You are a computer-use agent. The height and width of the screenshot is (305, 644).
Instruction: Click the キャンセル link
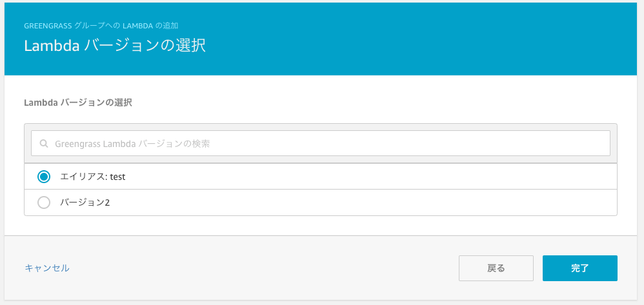pyautogui.click(x=47, y=268)
